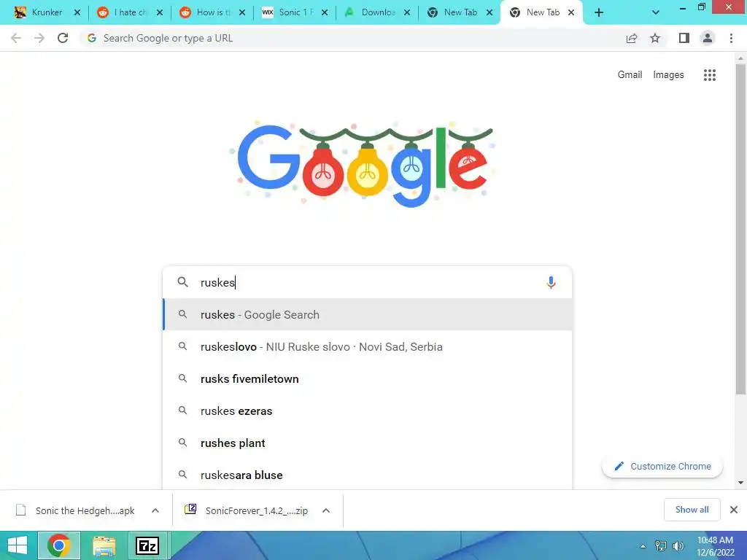
Task: Close the inactive New Tab
Action: [x=489, y=13]
